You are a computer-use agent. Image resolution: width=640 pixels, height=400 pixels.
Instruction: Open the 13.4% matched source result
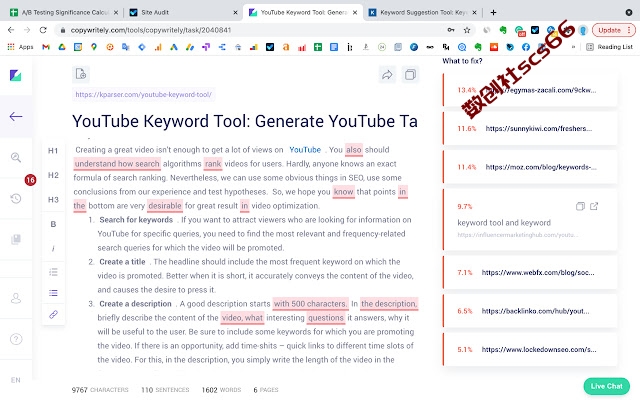click(530, 90)
